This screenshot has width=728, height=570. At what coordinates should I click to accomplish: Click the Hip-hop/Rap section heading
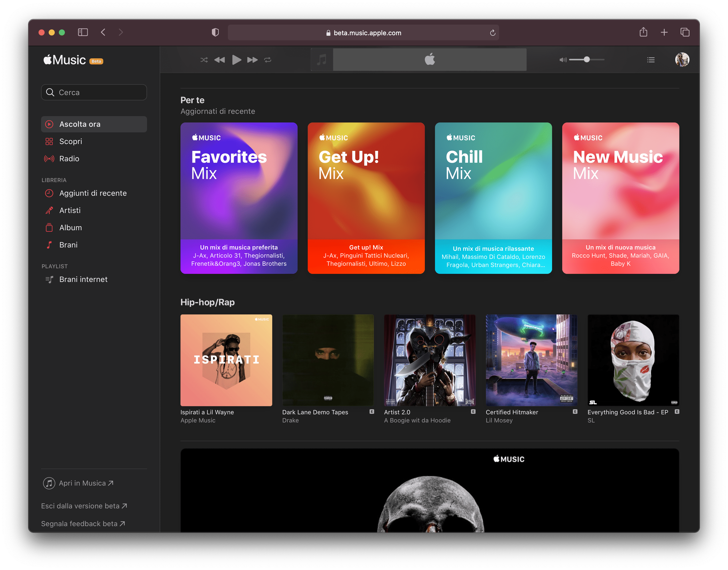click(x=208, y=302)
